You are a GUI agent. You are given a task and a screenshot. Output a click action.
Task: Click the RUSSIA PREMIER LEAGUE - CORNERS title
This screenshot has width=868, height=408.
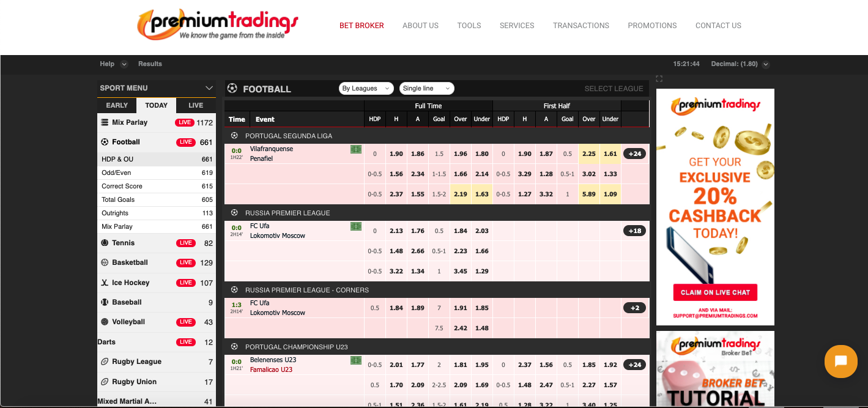(x=306, y=290)
